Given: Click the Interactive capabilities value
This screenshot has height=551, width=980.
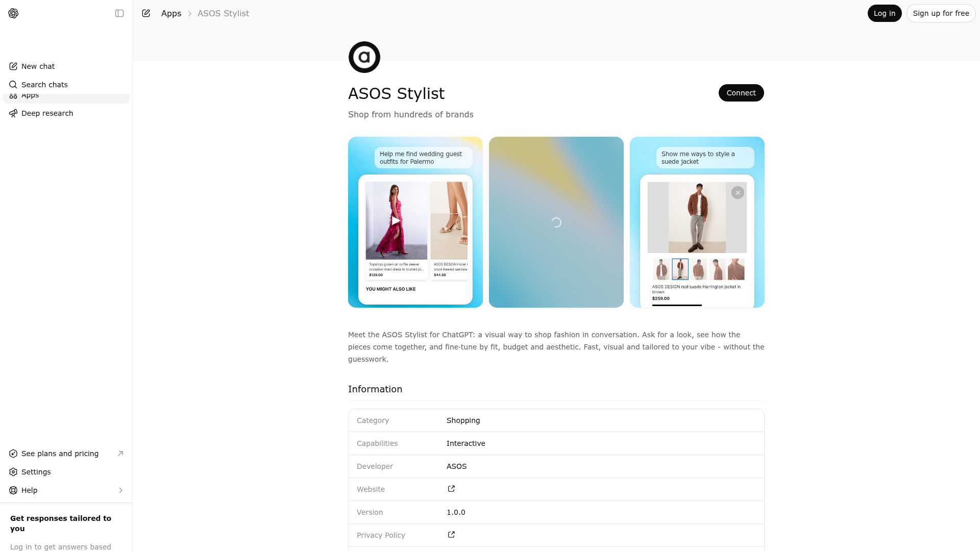Looking at the screenshot, I should tap(465, 443).
